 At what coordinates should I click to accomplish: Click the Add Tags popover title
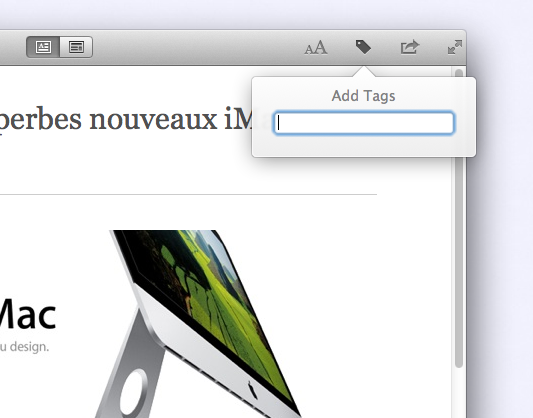[x=363, y=96]
